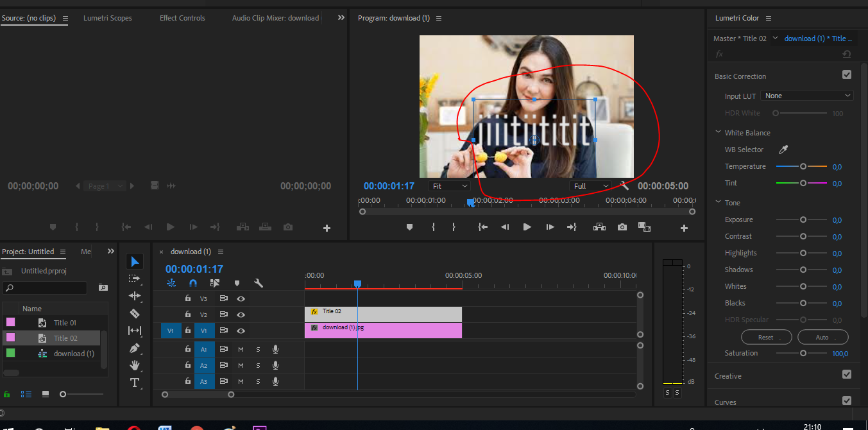This screenshot has width=868, height=430.
Task: Click the Temperature slider handle
Action: (x=803, y=166)
